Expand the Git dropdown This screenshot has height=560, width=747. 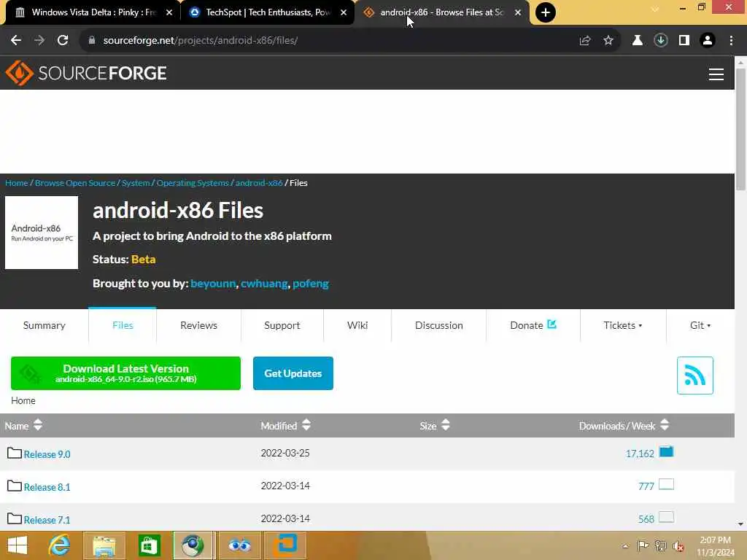700,325
